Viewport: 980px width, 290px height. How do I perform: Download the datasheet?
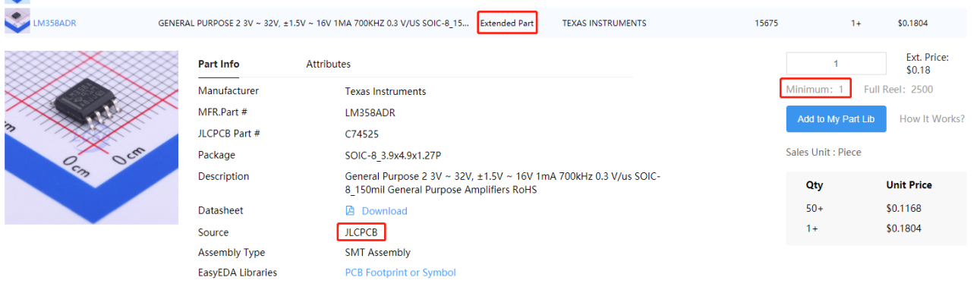[x=384, y=211]
